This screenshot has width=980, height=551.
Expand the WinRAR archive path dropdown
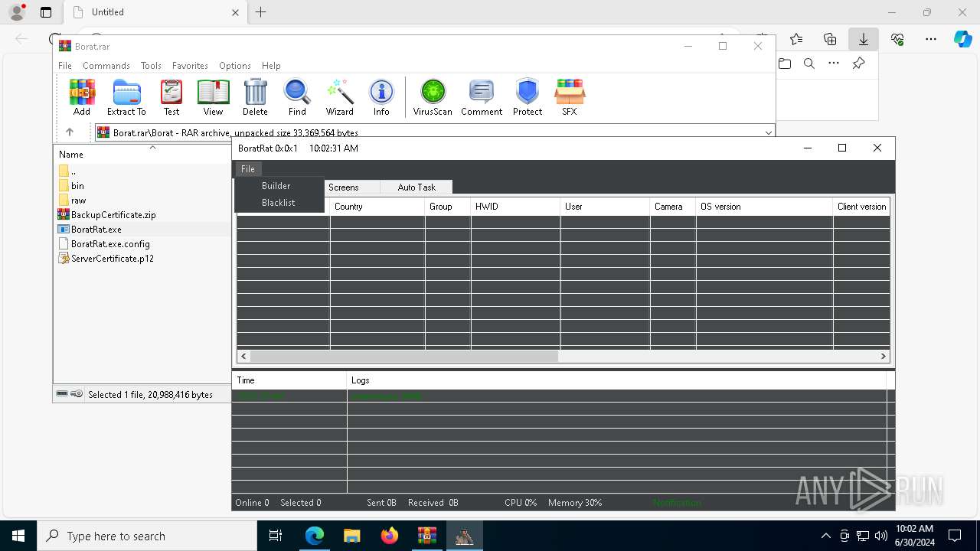tap(768, 133)
